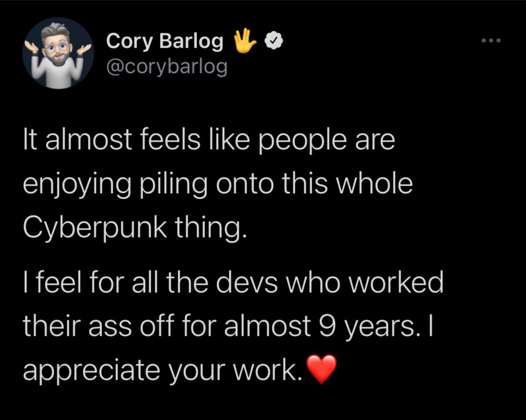Click the line starting "their ass off"
The height and width of the screenshot is (420, 526).
coord(228,326)
